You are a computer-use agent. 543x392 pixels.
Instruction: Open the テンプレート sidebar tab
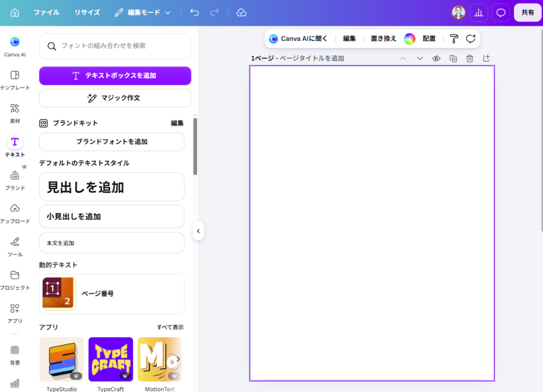click(x=14, y=81)
